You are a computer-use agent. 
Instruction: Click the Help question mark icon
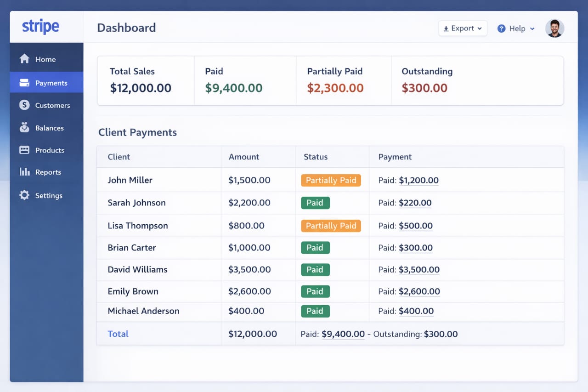(x=502, y=28)
